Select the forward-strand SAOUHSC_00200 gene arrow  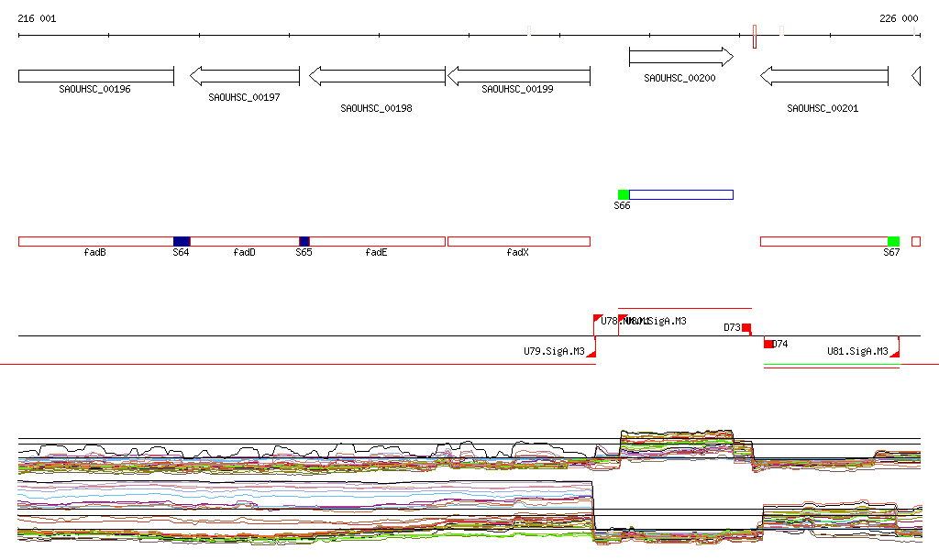click(x=680, y=58)
